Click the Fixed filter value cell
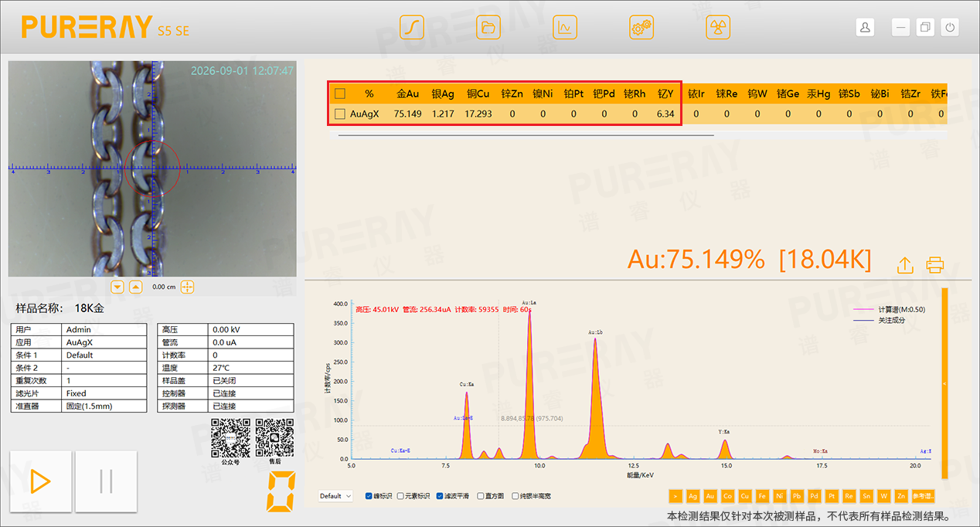 [x=104, y=393]
